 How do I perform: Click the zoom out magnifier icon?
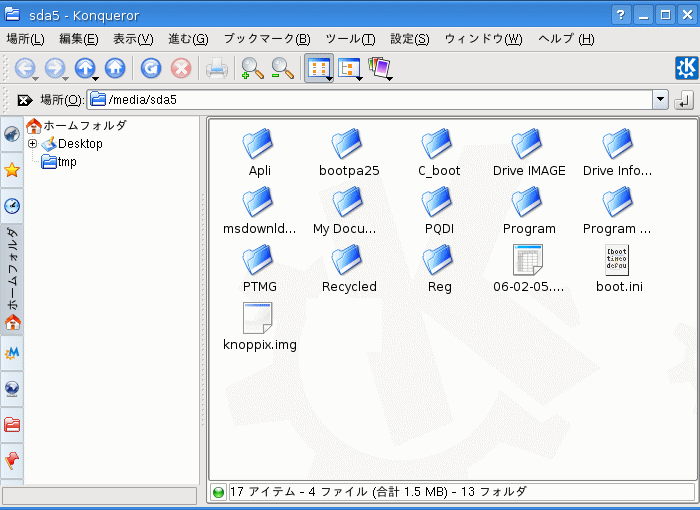point(282,68)
